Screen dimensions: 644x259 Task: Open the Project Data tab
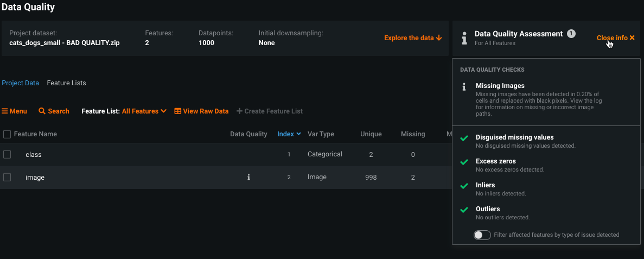21,83
